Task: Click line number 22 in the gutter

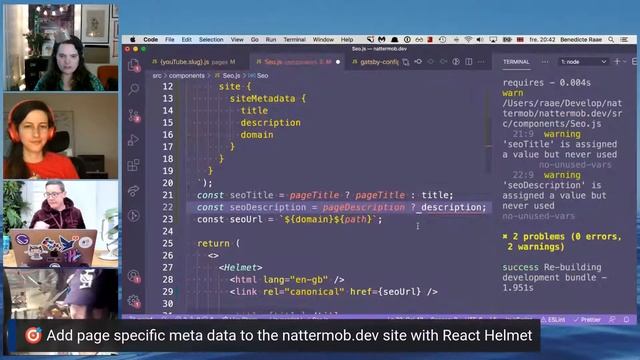Action: pos(168,207)
